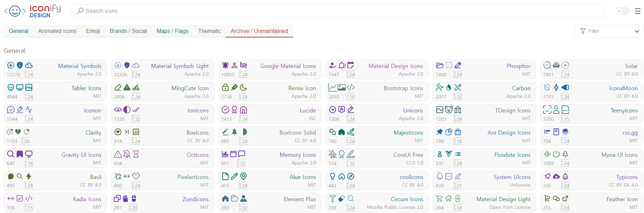Click the 'Mozilla Public License 2.0' text
644x213 pixels.
pyautogui.click(x=395, y=207)
